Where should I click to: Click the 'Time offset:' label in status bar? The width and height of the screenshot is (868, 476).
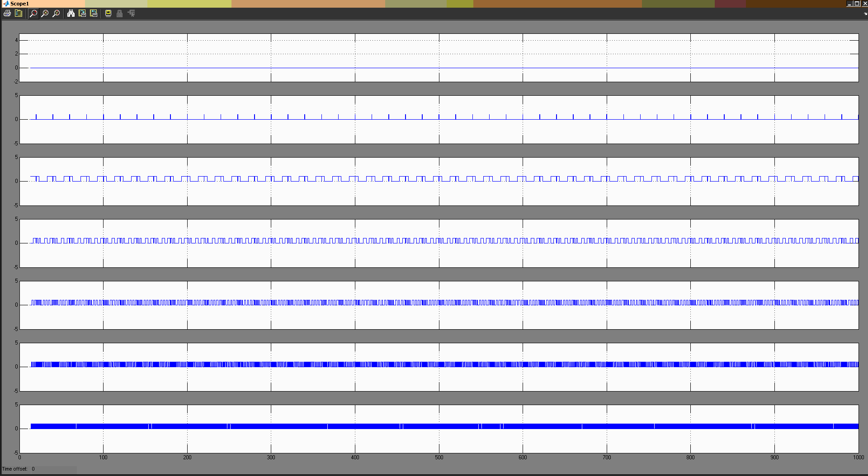pos(14,469)
